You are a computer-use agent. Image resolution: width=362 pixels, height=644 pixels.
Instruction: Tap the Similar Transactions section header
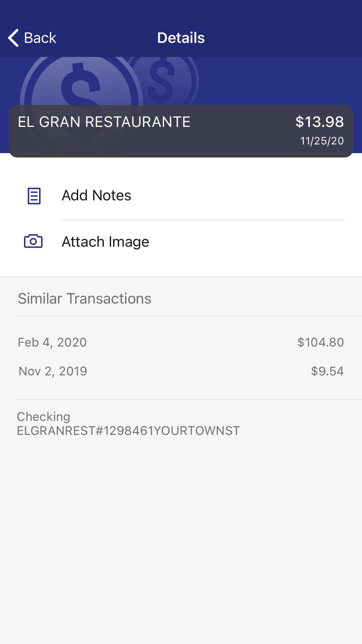point(84,298)
